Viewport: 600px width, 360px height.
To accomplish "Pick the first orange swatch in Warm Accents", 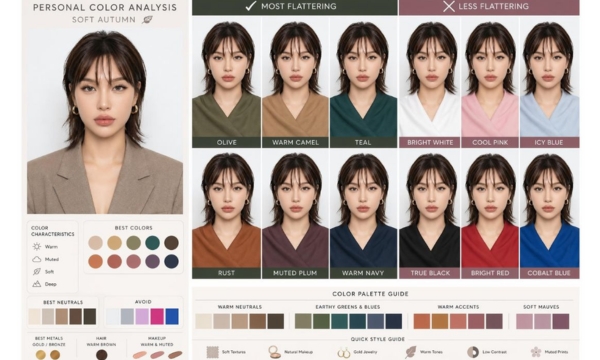I will 422,321.
